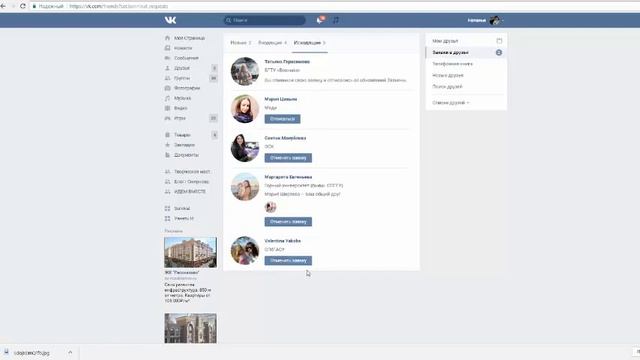Open Друзья in the left sidebar
Screen dimensions: 640x360
(182, 68)
